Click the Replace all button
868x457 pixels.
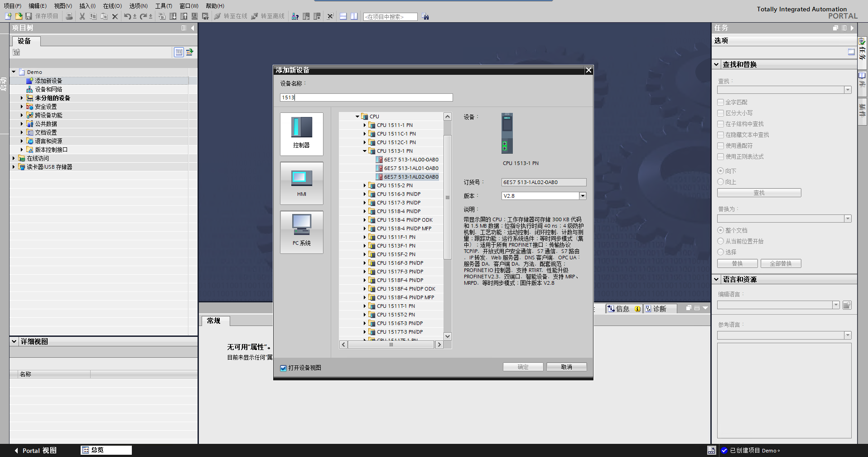click(781, 263)
